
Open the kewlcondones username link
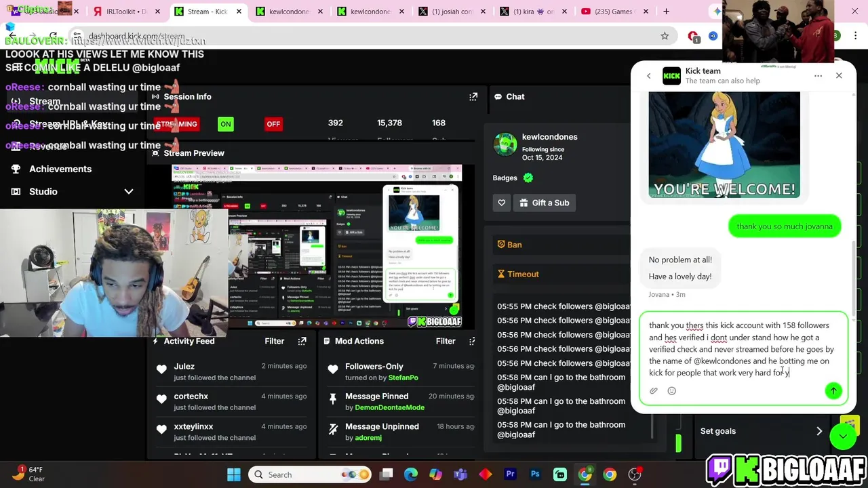549,137
